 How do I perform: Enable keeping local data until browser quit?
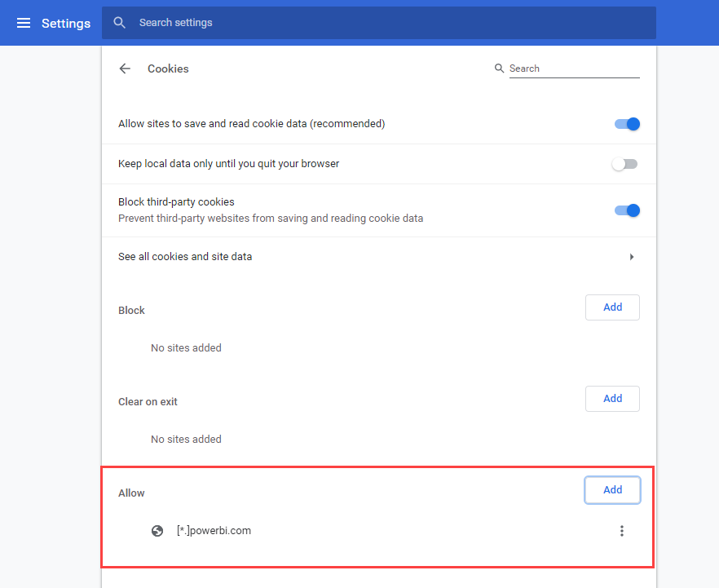(624, 163)
